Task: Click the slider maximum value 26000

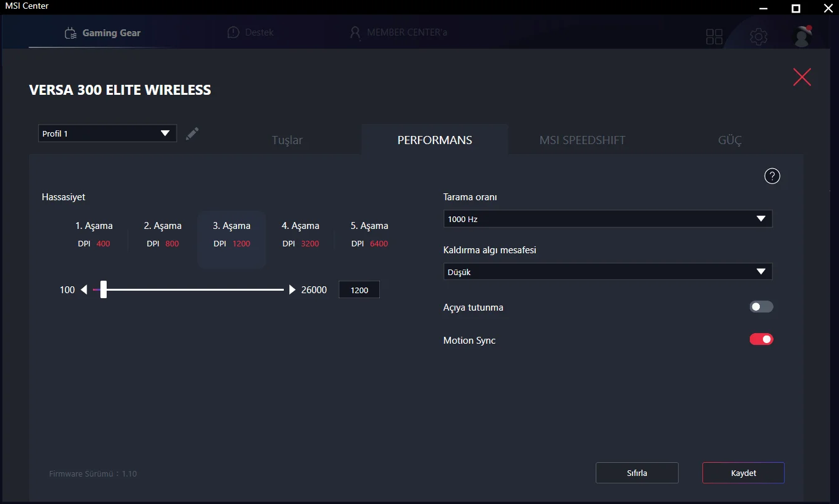Action: pyautogui.click(x=314, y=290)
